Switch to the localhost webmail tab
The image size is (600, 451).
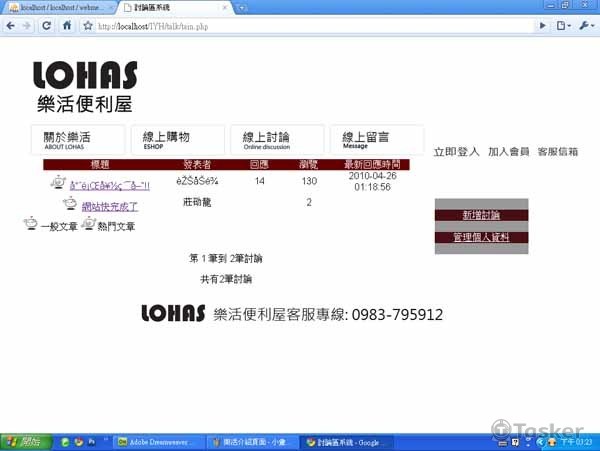coord(55,8)
